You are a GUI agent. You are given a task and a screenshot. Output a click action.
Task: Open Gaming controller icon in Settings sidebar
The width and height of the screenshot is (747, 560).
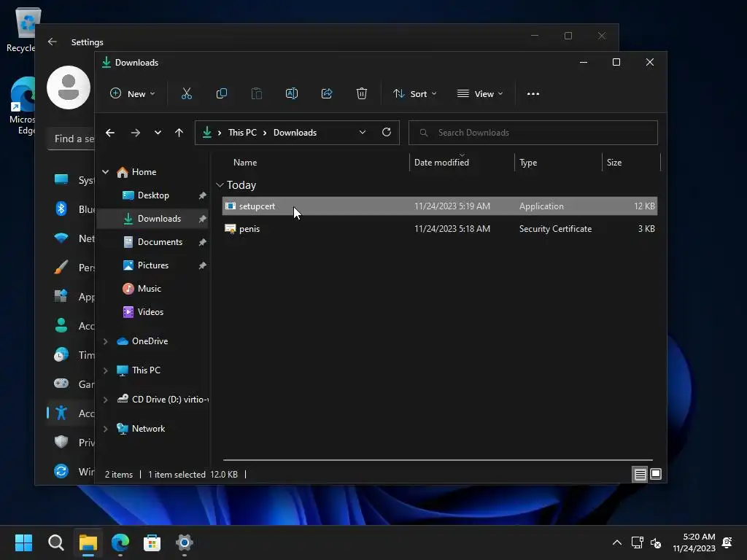[x=61, y=384]
